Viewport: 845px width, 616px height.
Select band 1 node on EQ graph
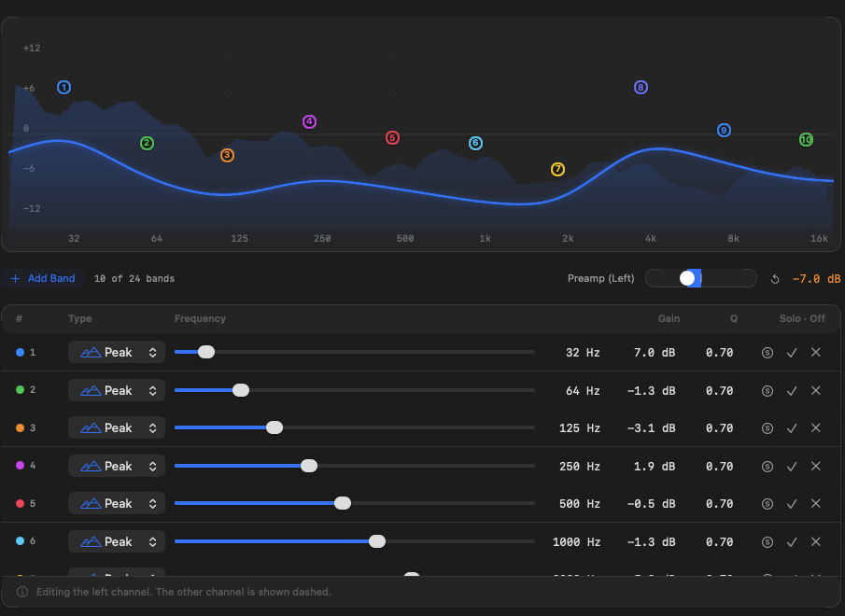tap(63, 87)
